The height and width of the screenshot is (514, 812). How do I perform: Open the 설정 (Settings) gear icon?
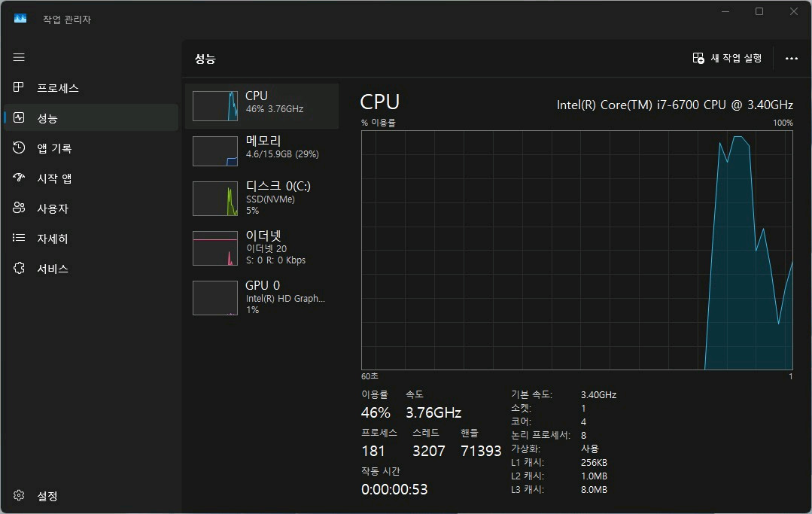tap(20, 496)
